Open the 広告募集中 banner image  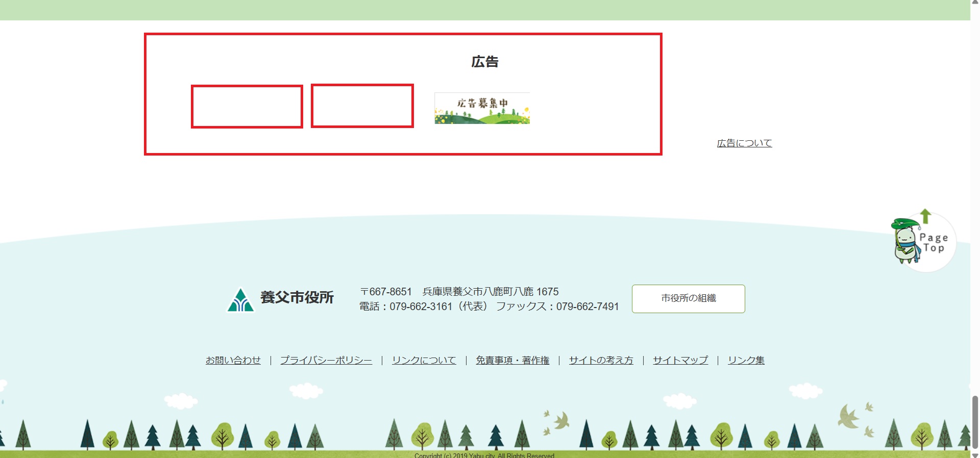pos(482,108)
